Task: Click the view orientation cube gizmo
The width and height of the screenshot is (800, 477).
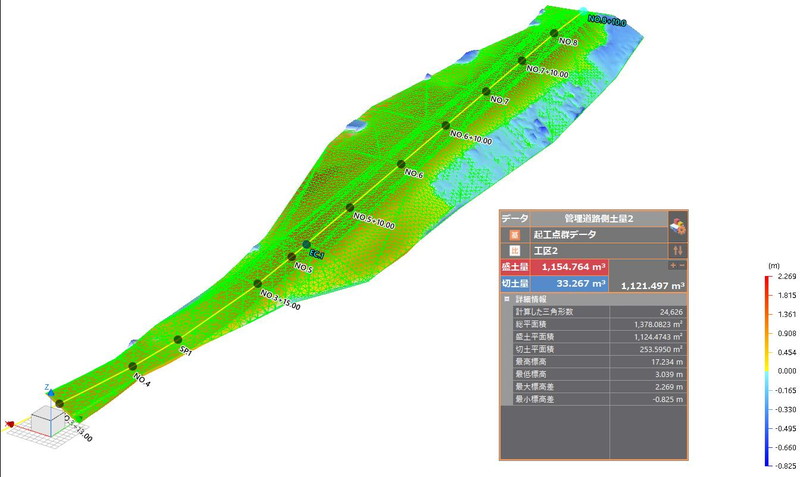Action: click(x=46, y=422)
